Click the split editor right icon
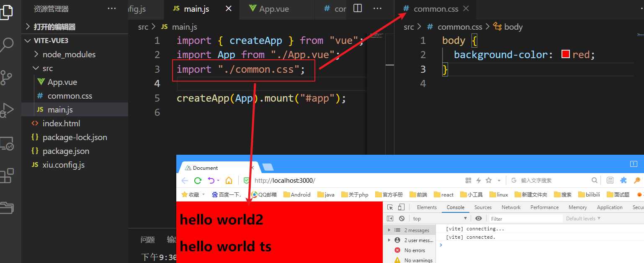The image size is (644, 263). pos(358,9)
